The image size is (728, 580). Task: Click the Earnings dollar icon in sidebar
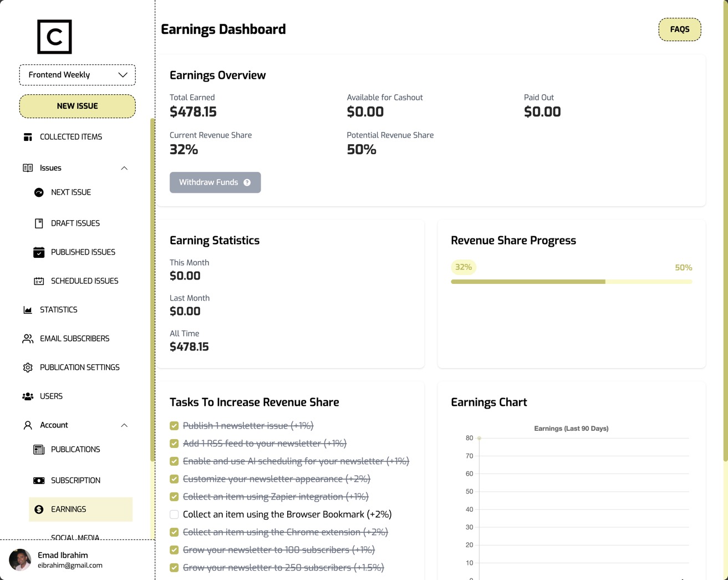[39, 509]
